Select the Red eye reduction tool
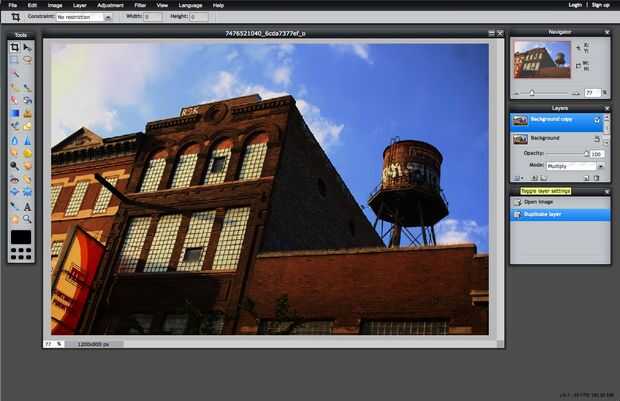 pos(15,180)
